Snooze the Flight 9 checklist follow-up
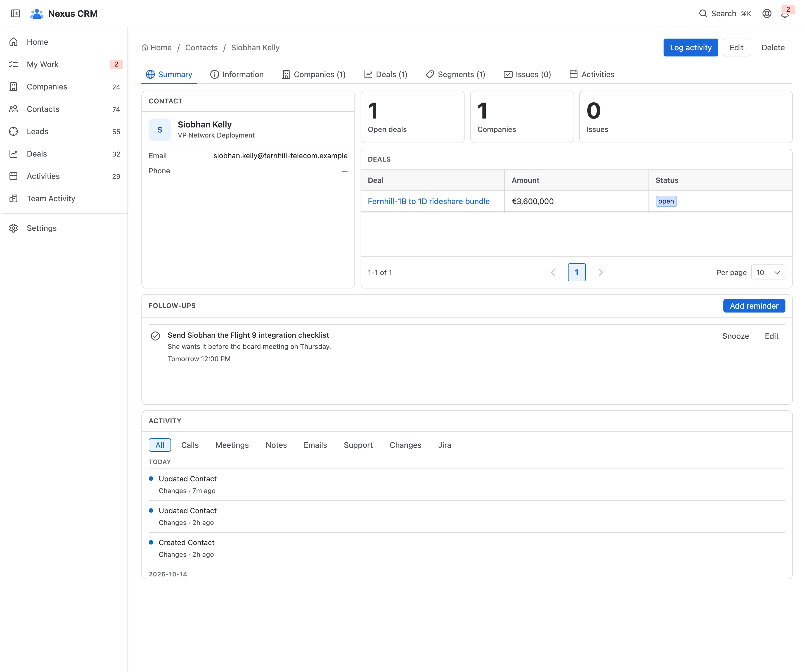Viewport: 805px width, 672px height. click(x=735, y=336)
